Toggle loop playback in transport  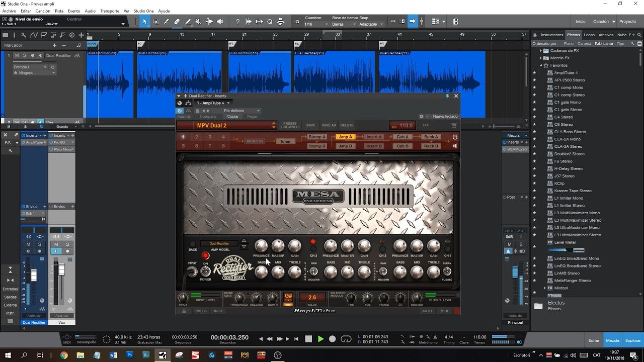point(345,339)
